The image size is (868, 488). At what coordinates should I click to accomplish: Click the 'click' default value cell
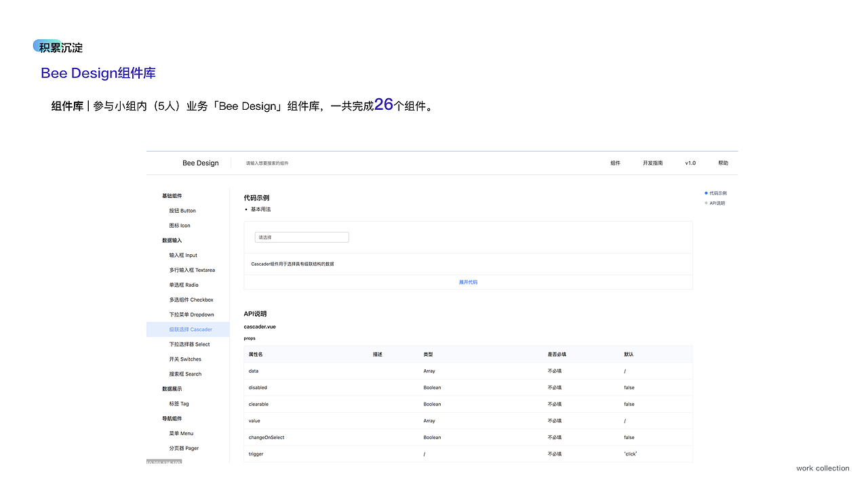pos(631,454)
